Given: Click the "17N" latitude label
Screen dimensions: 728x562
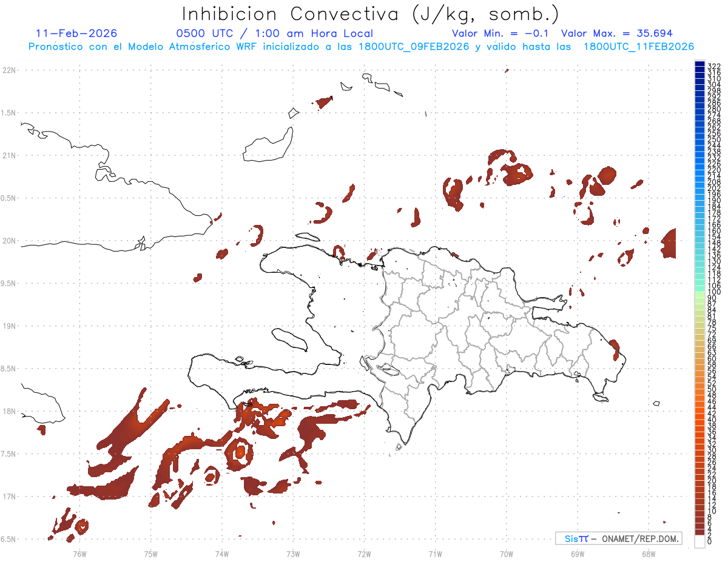Looking at the screenshot, I should click(x=9, y=497).
